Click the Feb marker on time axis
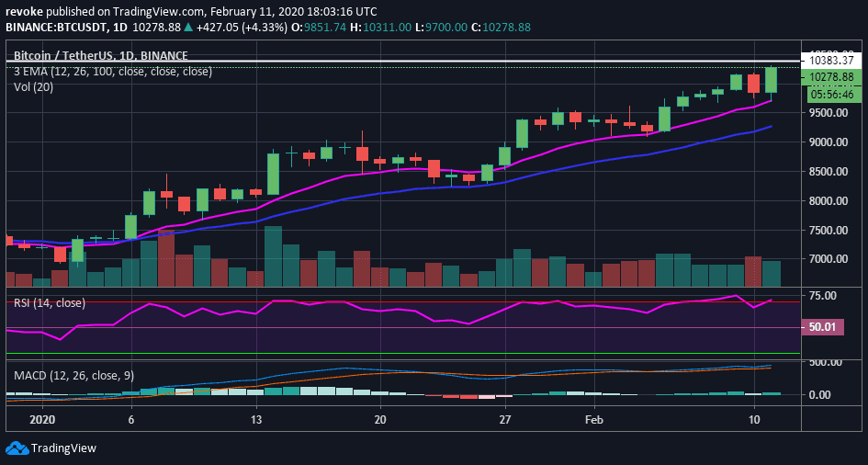The height and width of the screenshot is (465, 868). (x=594, y=418)
